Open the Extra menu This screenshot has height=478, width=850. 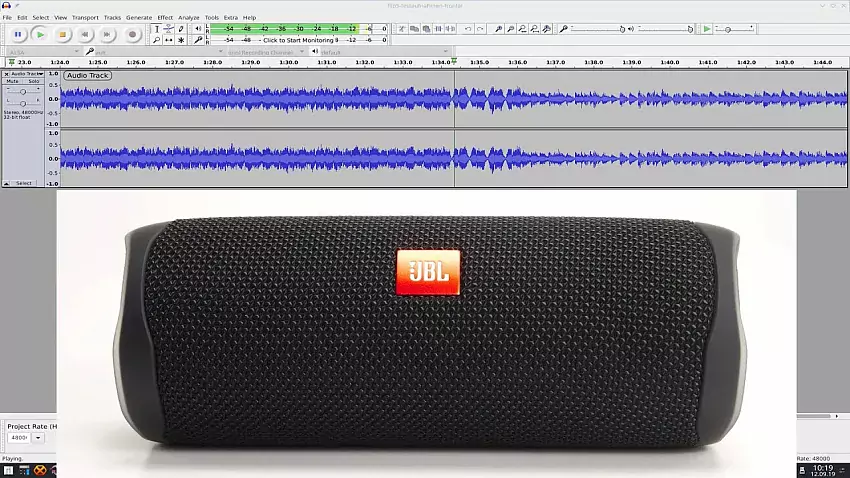pos(231,17)
